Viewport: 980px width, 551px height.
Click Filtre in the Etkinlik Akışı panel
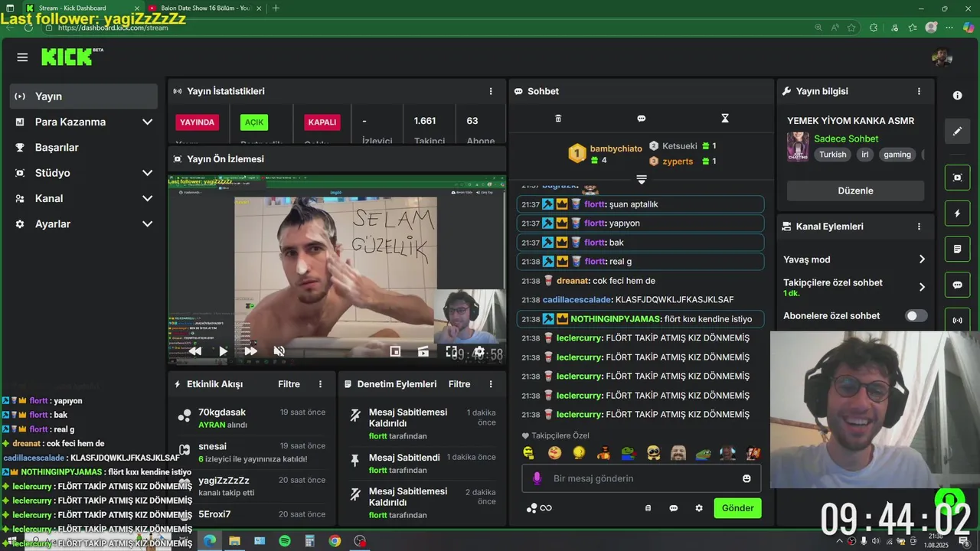coord(289,384)
